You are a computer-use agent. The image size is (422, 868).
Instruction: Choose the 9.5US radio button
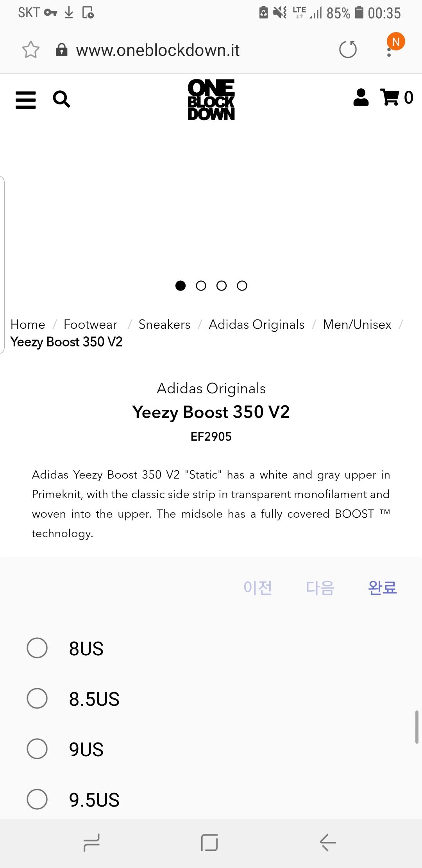pyautogui.click(x=38, y=799)
